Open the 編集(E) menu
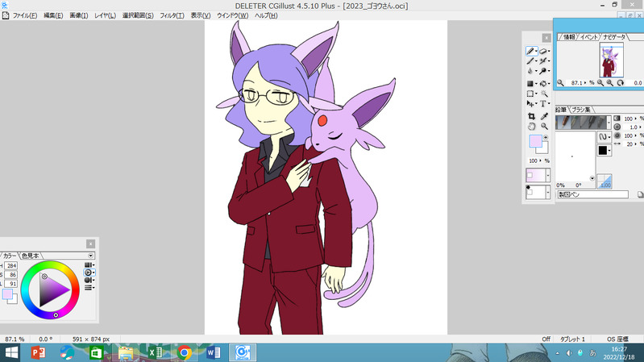 click(x=53, y=15)
